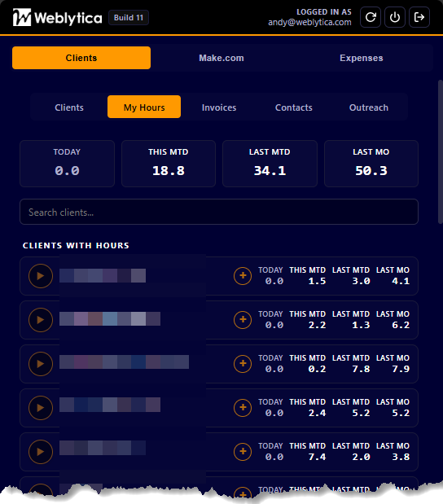
Task: Open the Invoices sub-tab
Action: coord(219,107)
